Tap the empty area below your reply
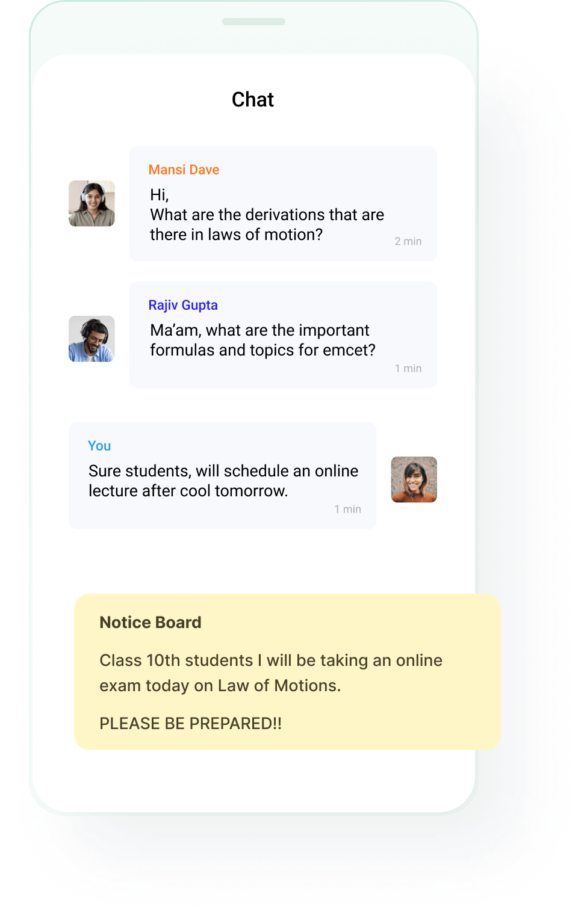This screenshot has width=587, height=924. [253, 561]
